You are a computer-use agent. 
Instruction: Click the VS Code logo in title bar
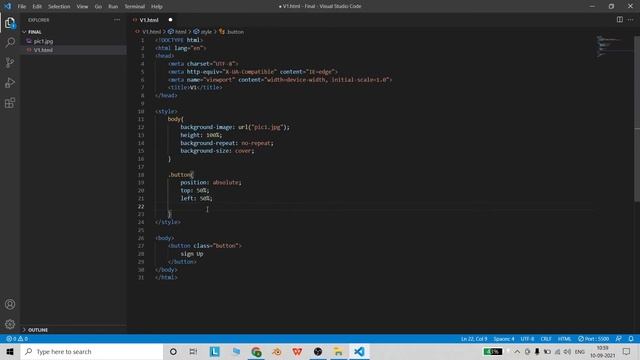pyautogui.click(x=7, y=6)
